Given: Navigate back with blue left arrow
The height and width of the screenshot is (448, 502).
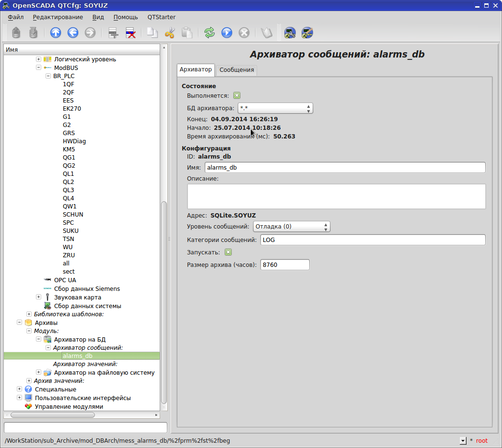Looking at the screenshot, I should (x=73, y=33).
